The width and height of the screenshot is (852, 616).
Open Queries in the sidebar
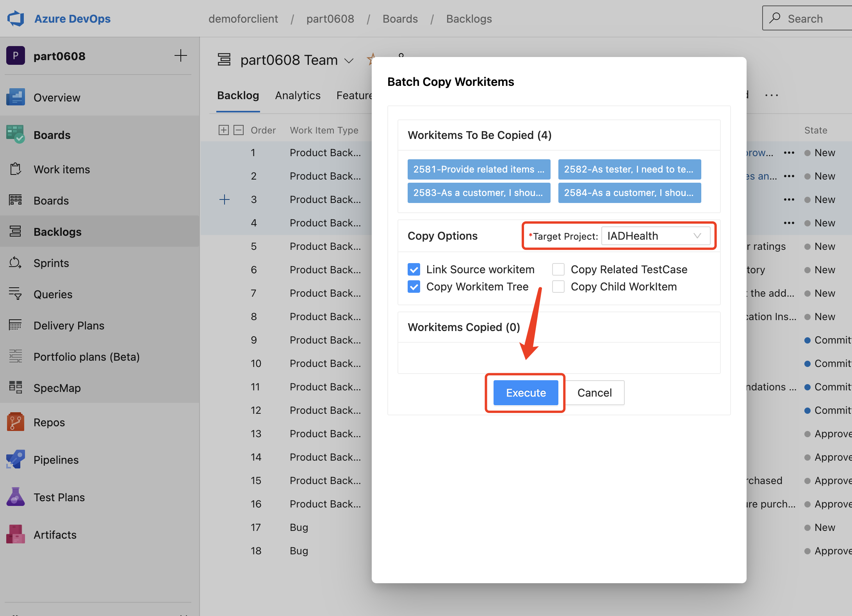pos(53,294)
